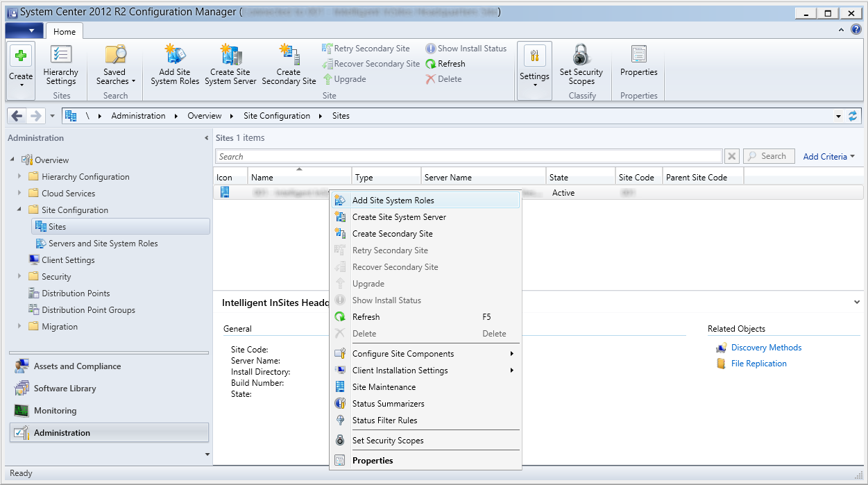
Task: Click Administration in the breadcrumb path
Action: pos(138,116)
